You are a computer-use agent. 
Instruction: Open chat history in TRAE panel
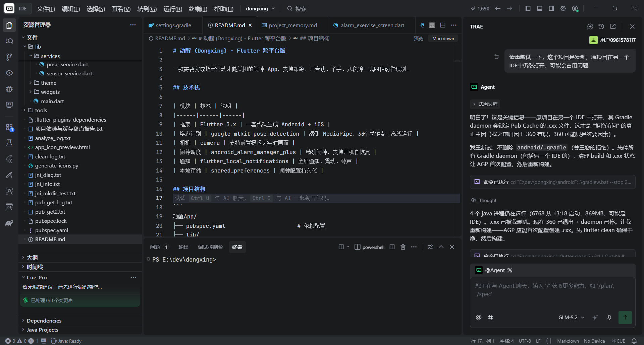pyautogui.click(x=601, y=26)
